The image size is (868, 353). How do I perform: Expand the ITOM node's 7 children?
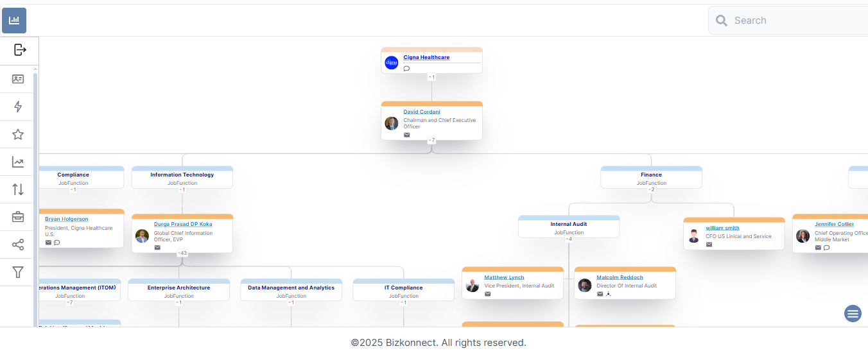coord(70,302)
